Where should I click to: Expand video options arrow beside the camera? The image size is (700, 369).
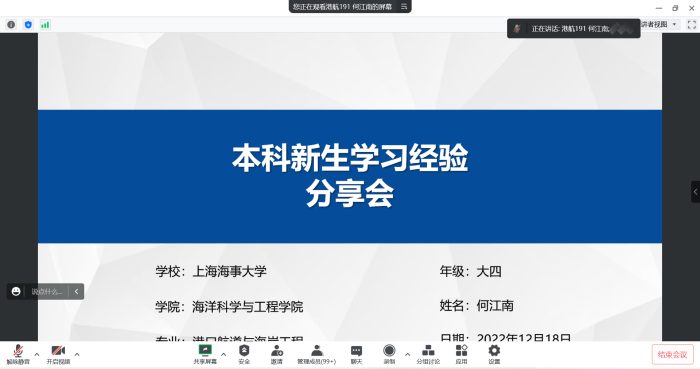[x=77, y=354]
